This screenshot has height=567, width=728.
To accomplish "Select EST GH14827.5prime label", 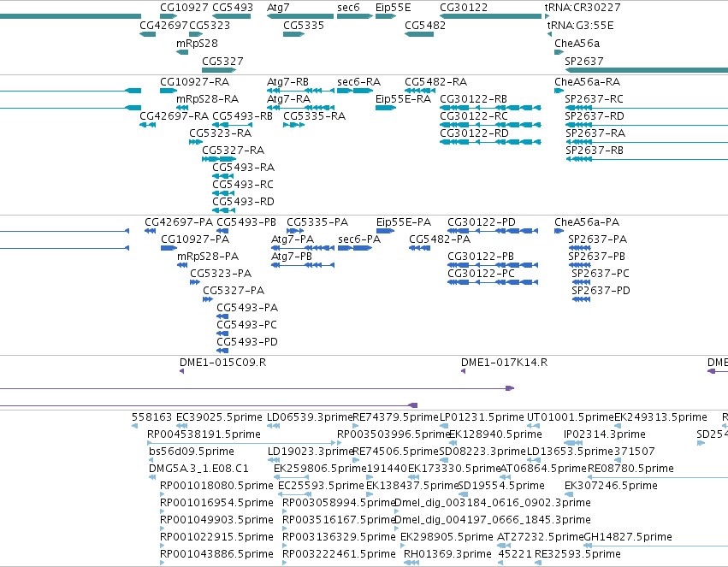I will [x=628, y=538].
